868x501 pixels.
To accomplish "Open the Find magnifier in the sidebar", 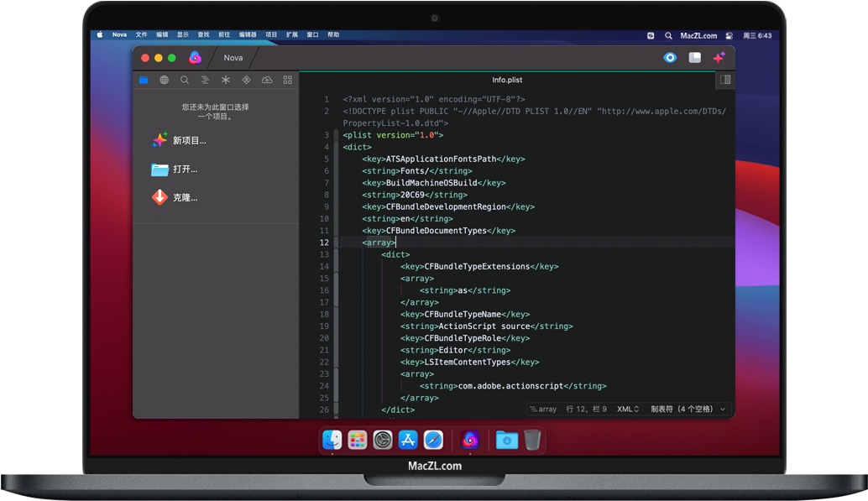I will click(x=185, y=80).
